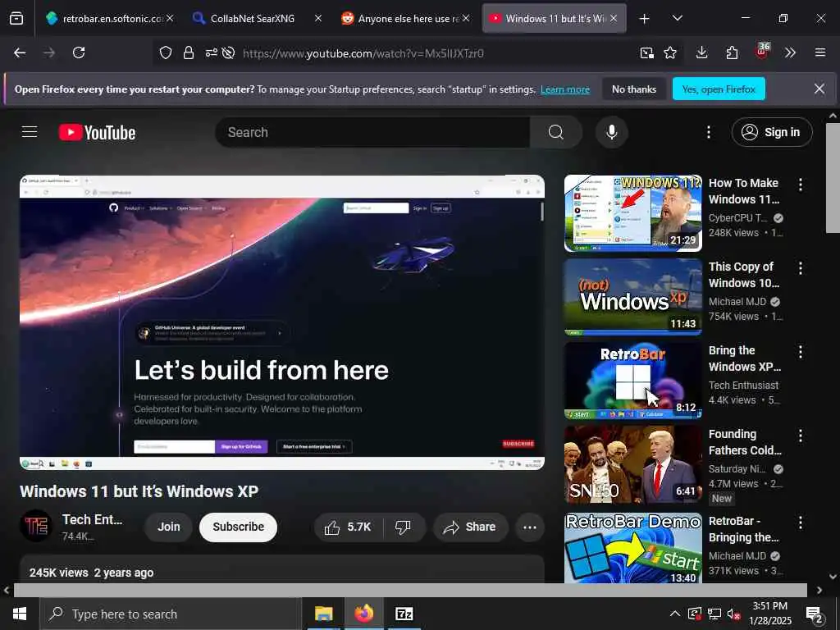Open 7-Zip from the taskbar
Viewport: 840px width, 630px height.
click(404, 614)
